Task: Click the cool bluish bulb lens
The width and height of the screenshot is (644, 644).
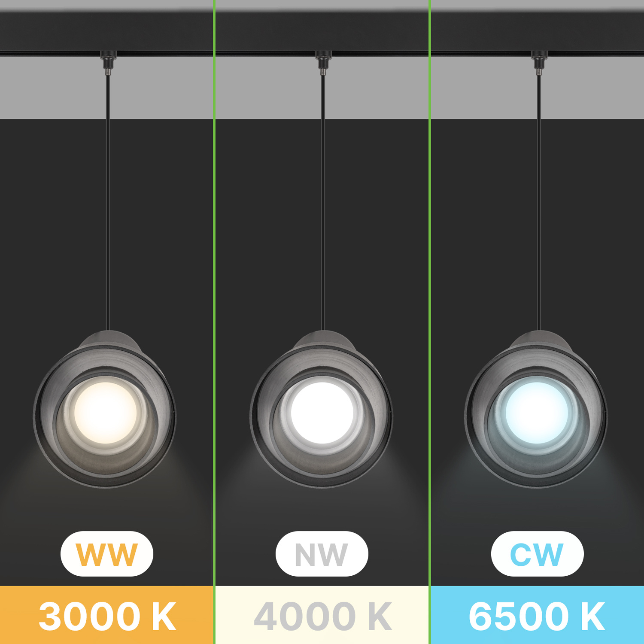Action: [x=537, y=413]
